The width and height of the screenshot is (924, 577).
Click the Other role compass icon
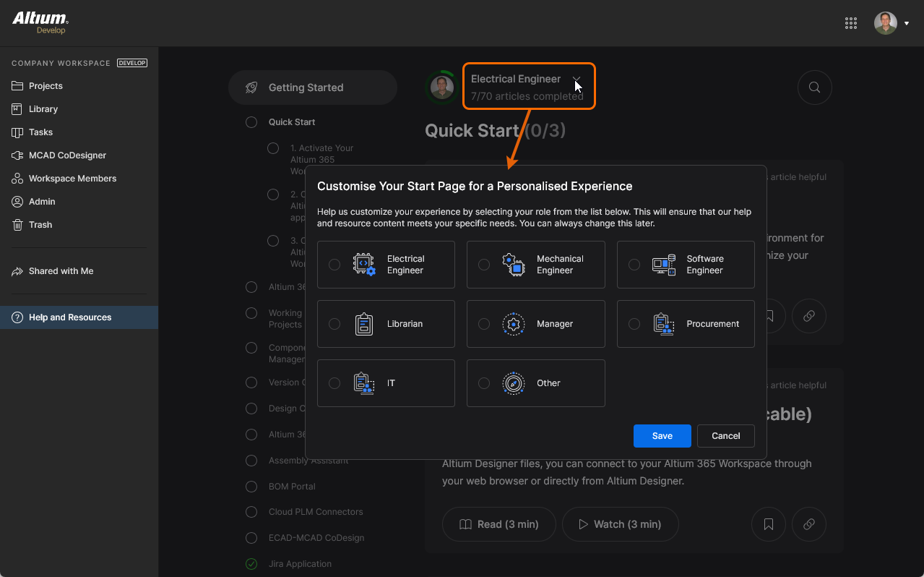pyautogui.click(x=514, y=383)
